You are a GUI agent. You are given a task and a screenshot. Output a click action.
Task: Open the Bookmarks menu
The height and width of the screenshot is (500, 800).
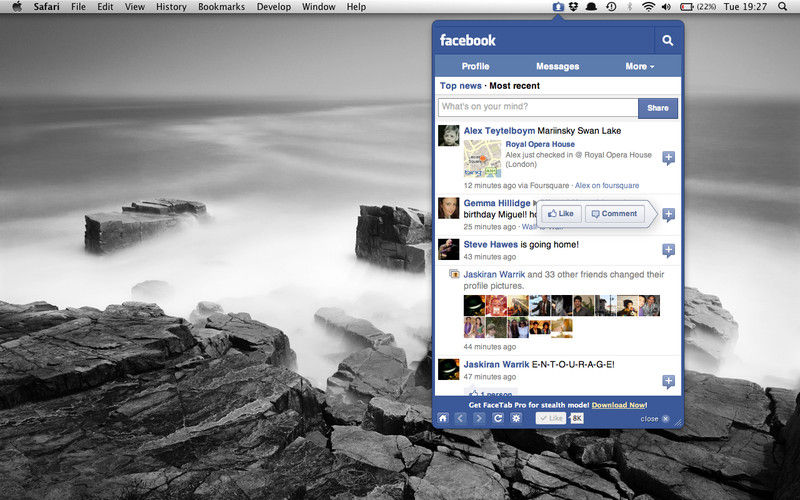point(221,7)
